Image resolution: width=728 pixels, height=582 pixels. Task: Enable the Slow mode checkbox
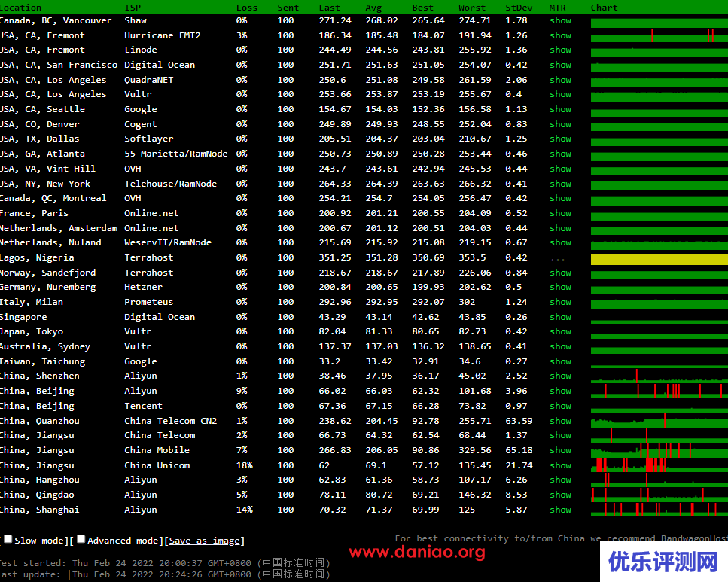point(8,539)
